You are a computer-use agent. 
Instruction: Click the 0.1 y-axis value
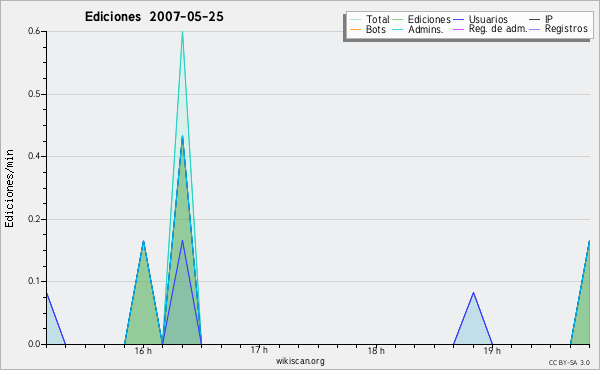pos(34,281)
